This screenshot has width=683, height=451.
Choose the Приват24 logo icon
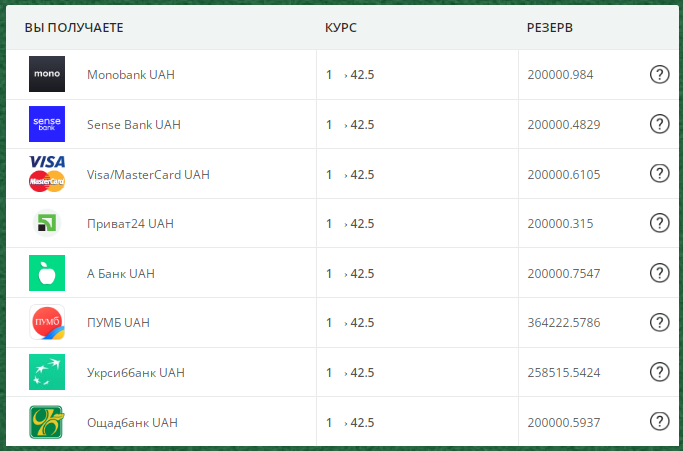click(47, 223)
